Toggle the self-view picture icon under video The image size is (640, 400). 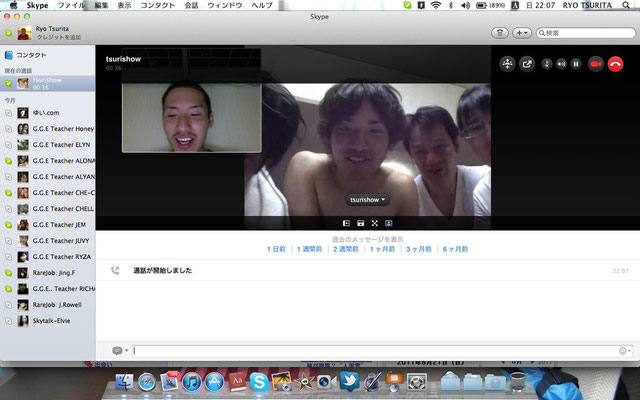[x=389, y=223]
